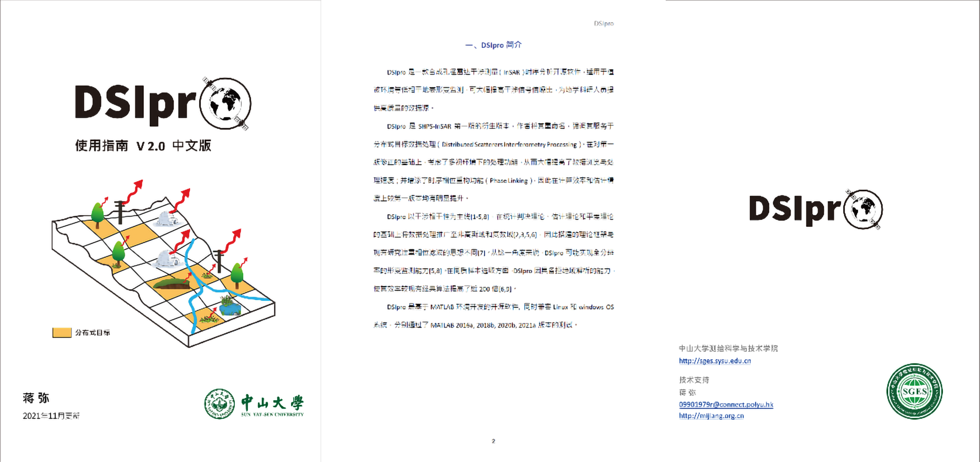
Task: Click the orange 分布式目标 legend swatch
Action: [x=62, y=332]
